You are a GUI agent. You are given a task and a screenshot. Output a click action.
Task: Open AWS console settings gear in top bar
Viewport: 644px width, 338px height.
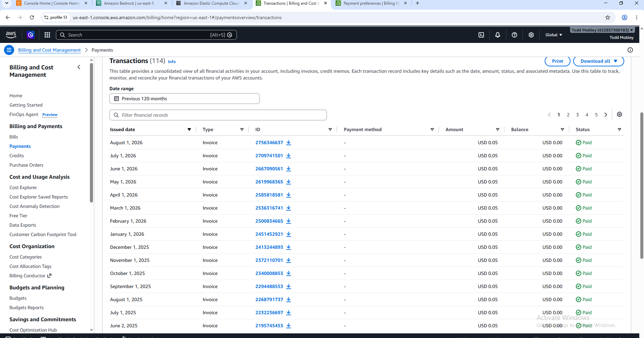531,35
